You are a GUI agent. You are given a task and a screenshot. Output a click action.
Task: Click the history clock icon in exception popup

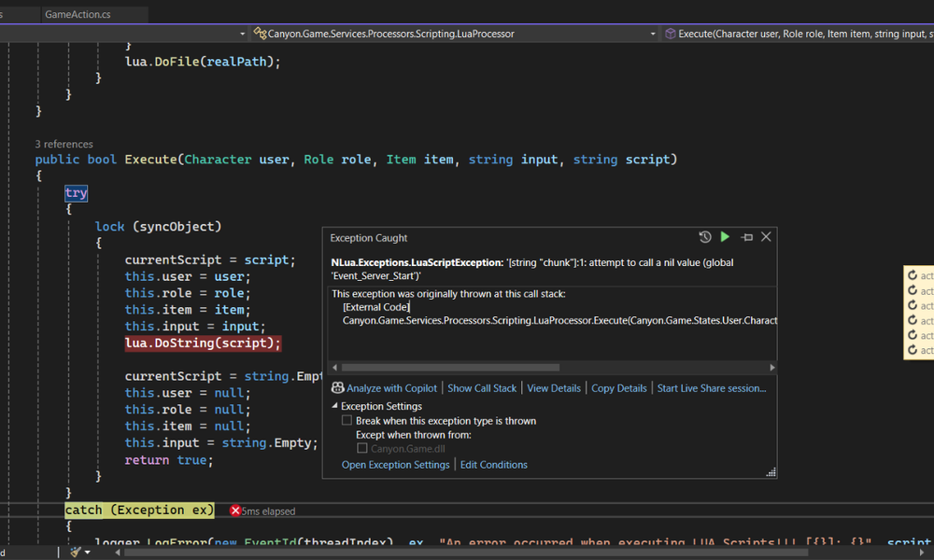tap(705, 237)
